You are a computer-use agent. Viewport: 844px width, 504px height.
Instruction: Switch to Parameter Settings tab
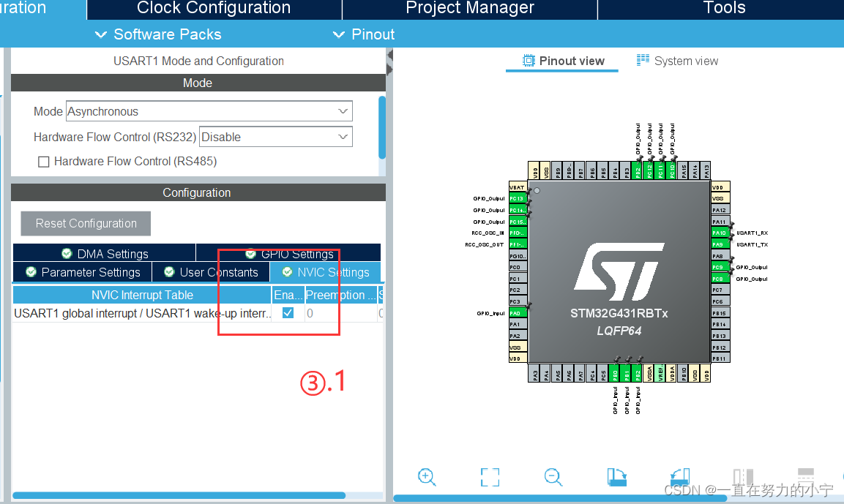(x=83, y=272)
